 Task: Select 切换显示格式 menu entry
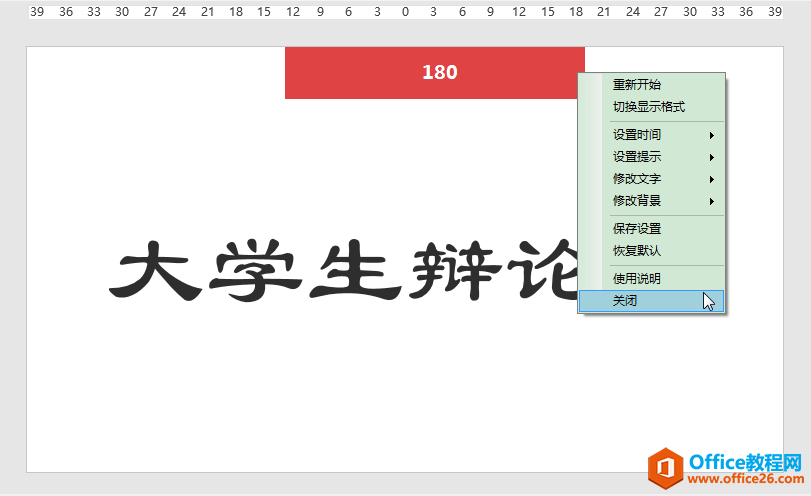pyautogui.click(x=652, y=107)
